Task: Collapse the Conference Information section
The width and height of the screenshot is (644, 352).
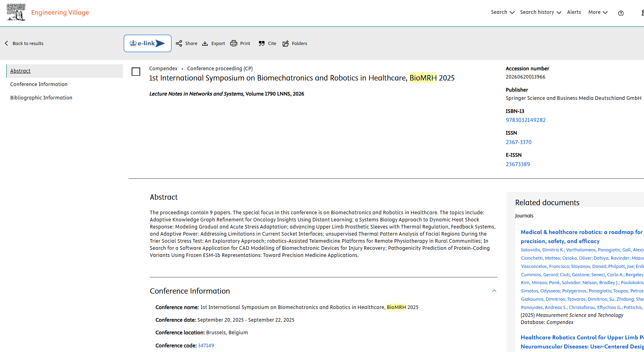Action: tap(494, 291)
